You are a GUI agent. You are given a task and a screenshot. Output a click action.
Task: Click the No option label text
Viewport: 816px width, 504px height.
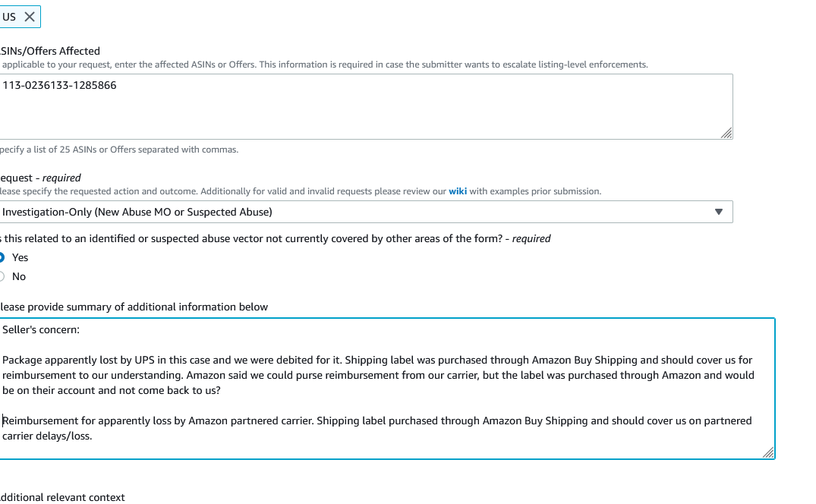pos(19,276)
